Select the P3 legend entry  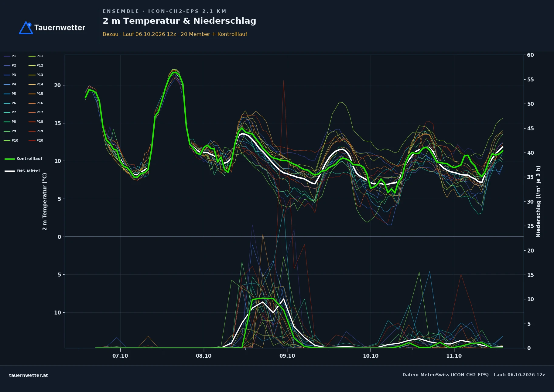tap(10, 75)
